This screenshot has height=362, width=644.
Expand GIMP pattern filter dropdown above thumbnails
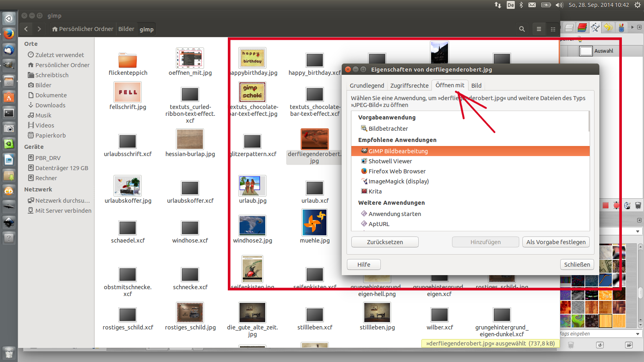click(638, 231)
